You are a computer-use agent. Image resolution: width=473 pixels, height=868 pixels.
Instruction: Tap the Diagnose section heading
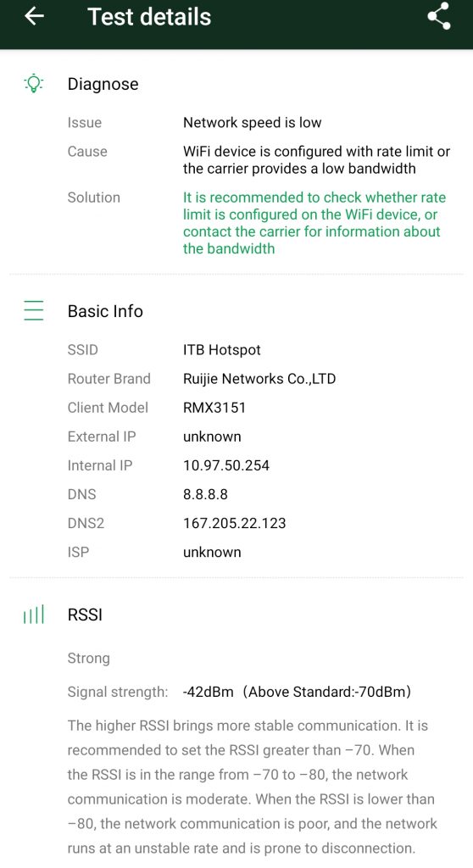(103, 84)
